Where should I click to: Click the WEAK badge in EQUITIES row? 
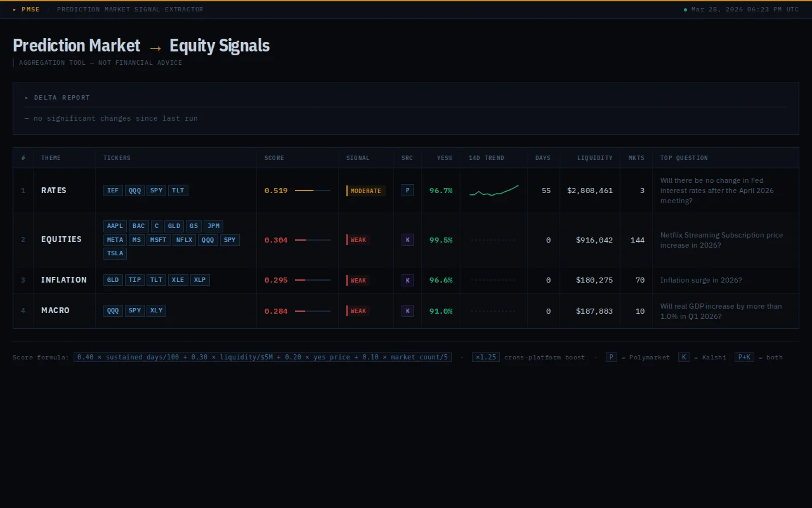point(358,240)
